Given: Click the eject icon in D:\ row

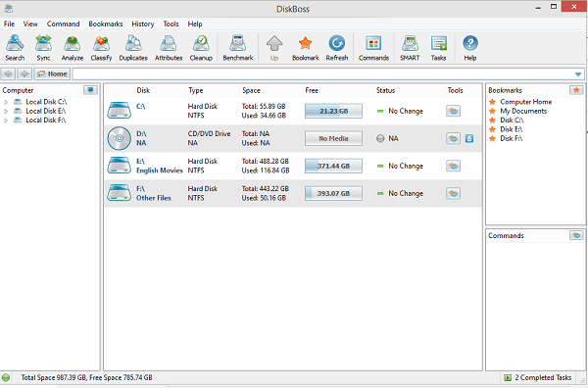Looking at the screenshot, I should (469, 139).
